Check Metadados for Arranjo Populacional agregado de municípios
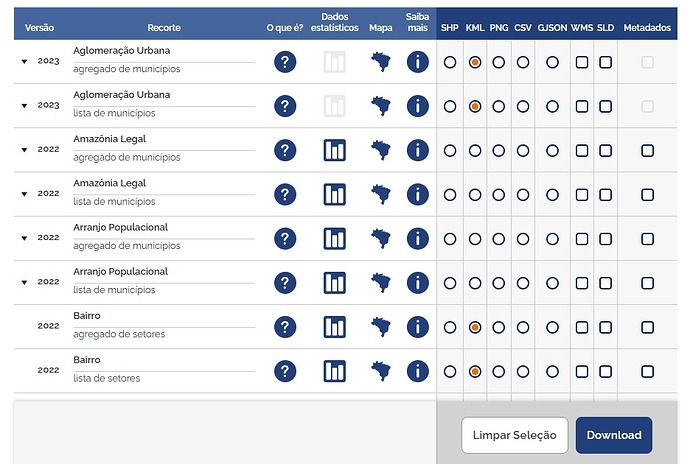Screen dimensions: 690x464 click(x=647, y=239)
